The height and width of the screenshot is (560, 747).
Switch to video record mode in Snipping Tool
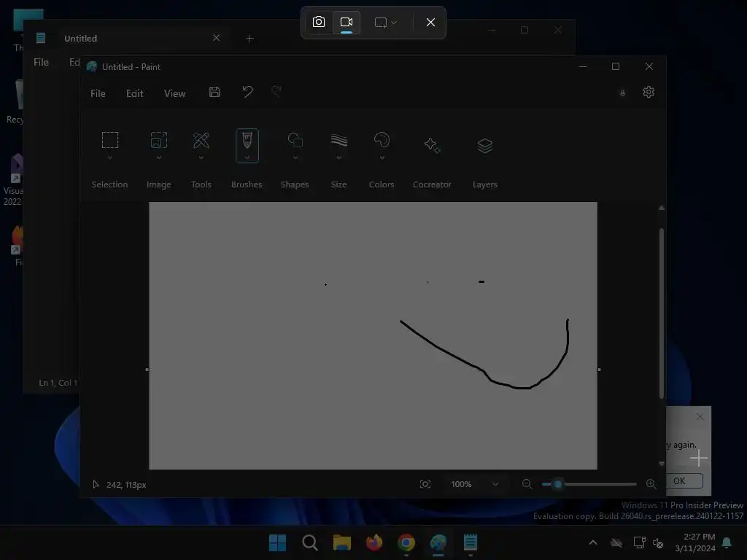[x=347, y=22]
